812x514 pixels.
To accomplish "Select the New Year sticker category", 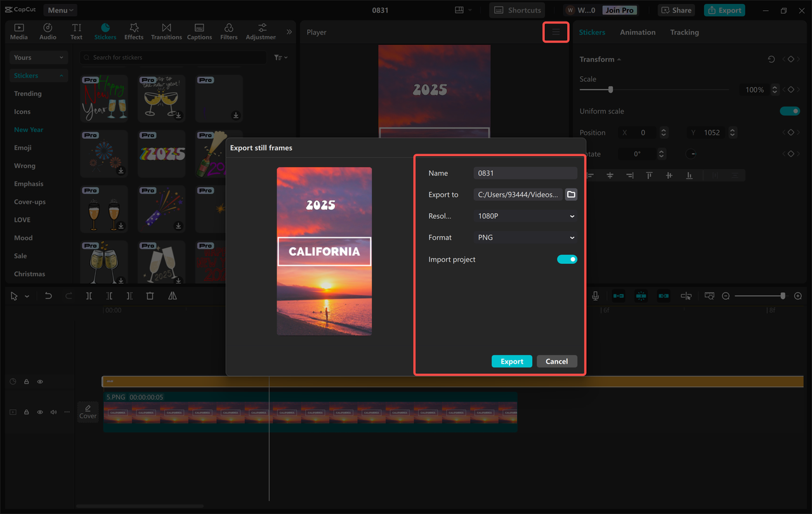I will point(28,129).
